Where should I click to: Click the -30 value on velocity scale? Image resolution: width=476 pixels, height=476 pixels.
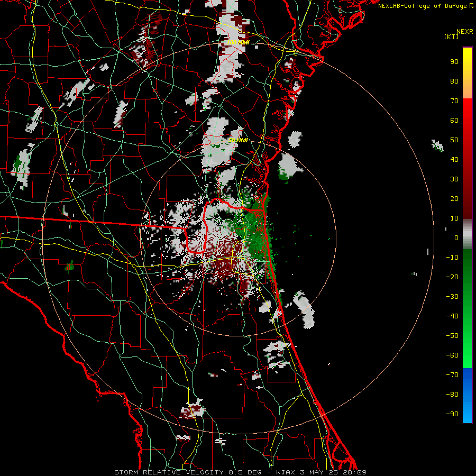click(452, 297)
